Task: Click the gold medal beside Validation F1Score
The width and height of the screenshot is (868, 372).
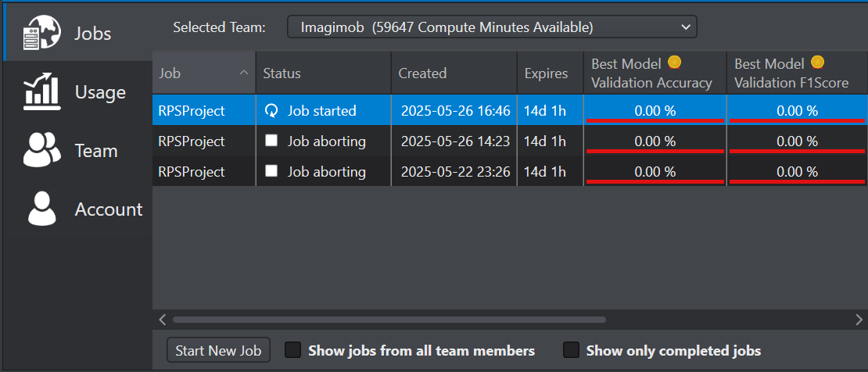Action: pyautogui.click(x=818, y=63)
